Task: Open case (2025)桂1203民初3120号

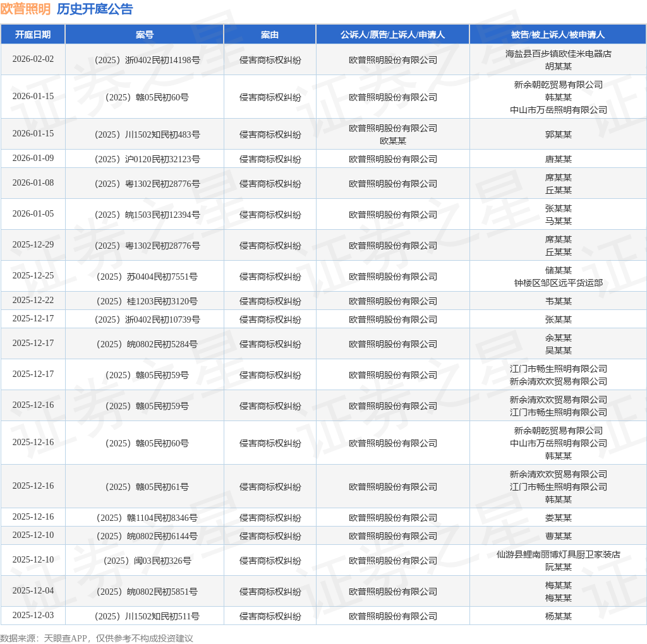Action: (147, 301)
